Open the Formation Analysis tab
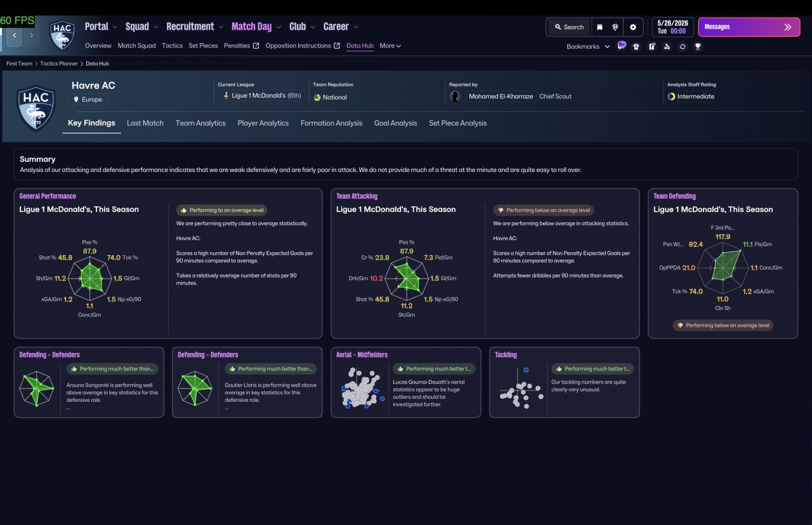This screenshot has height=525, width=812. tap(331, 123)
